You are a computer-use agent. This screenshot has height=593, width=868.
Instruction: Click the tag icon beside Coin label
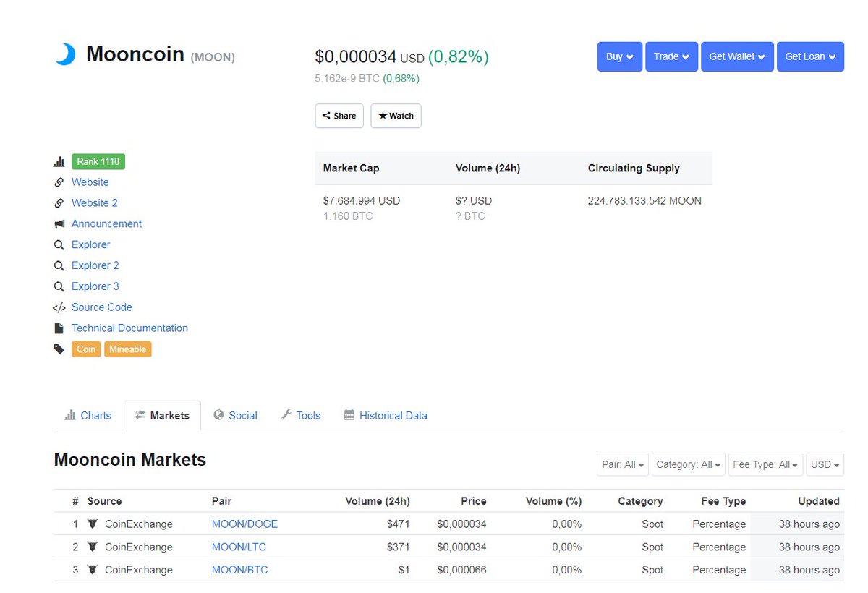(x=59, y=349)
